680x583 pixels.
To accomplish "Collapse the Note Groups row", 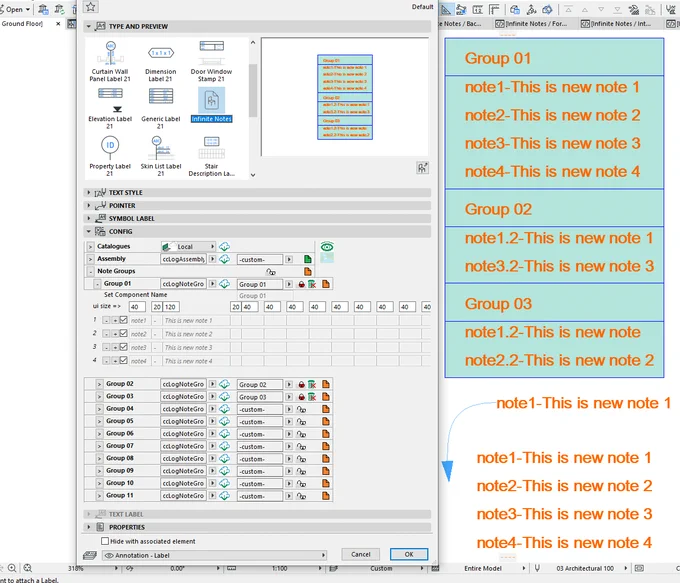I will coord(90,272).
